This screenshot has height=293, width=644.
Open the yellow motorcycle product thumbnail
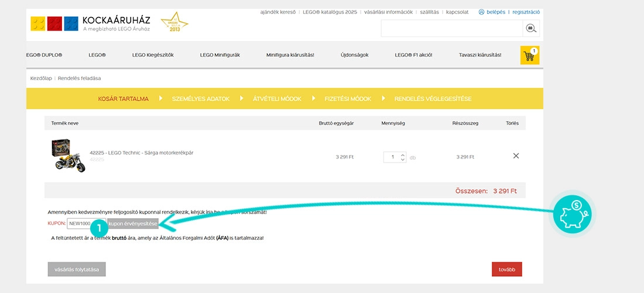pos(69,156)
